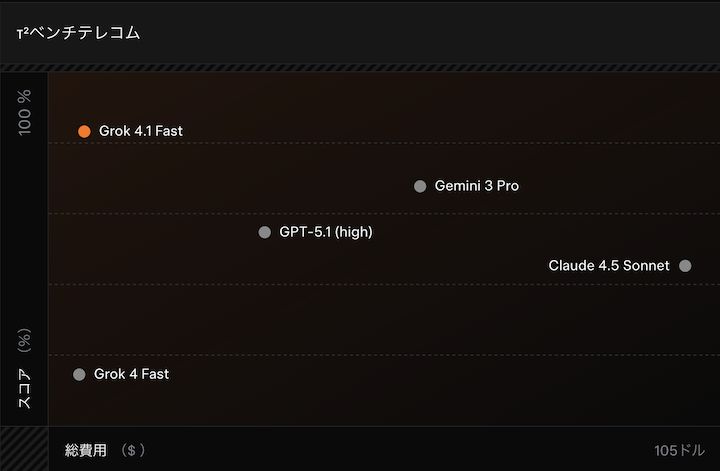
Task: Click the GPT-5.1 (high) data point marker
Action: pyautogui.click(x=264, y=232)
